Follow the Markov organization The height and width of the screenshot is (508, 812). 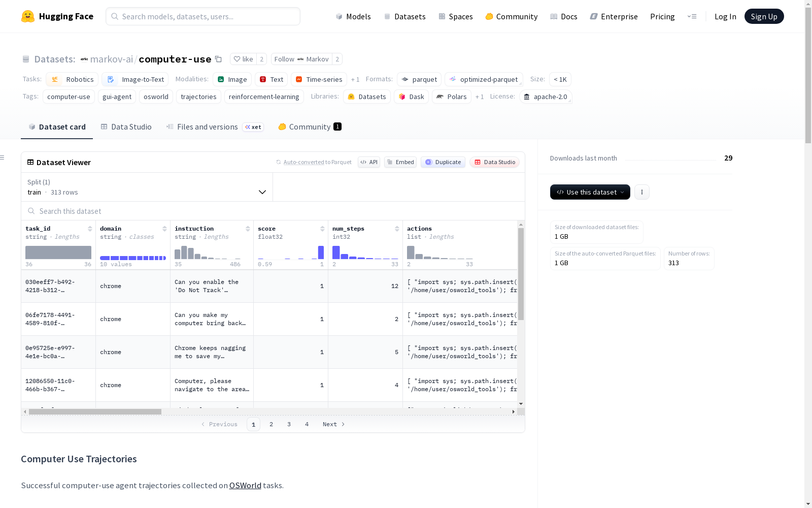(x=301, y=59)
